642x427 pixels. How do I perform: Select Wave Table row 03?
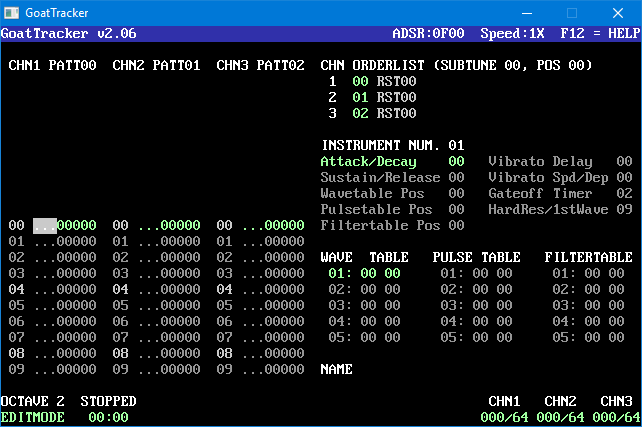coord(364,305)
